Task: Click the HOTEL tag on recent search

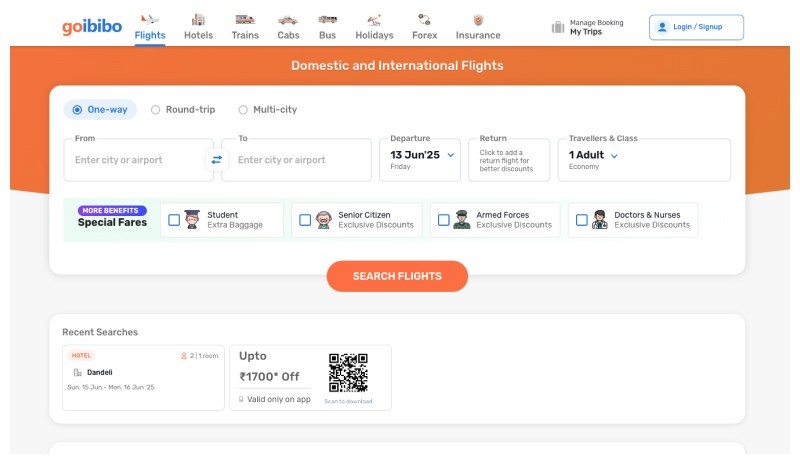Action: point(81,355)
